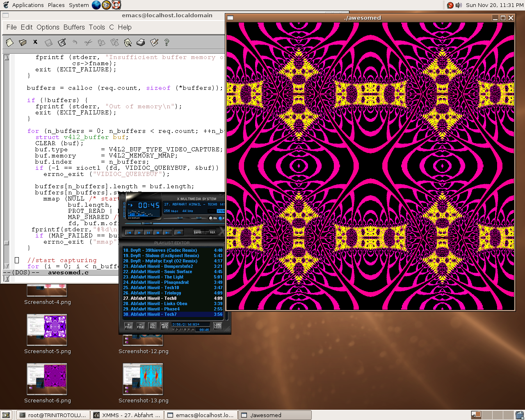Click the paste icon in Emacs toolbar

point(114,42)
